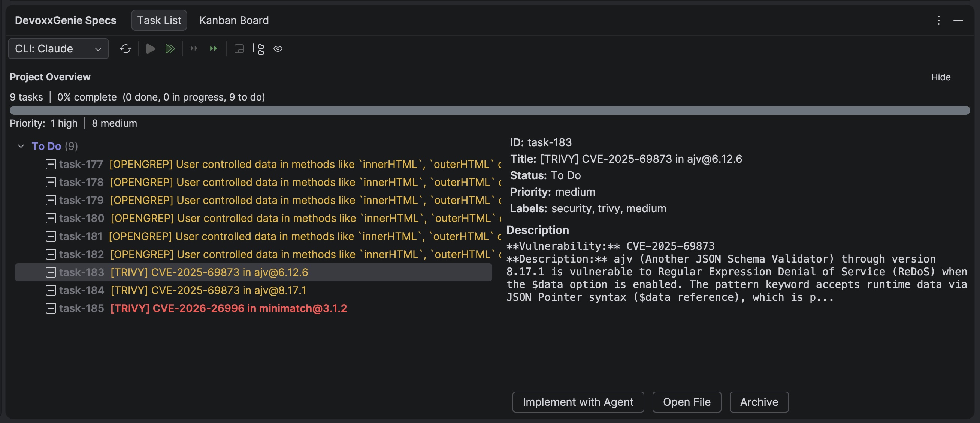Click the folder tree structure icon
Viewport: 980px width, 423px height.
point(258,49)
